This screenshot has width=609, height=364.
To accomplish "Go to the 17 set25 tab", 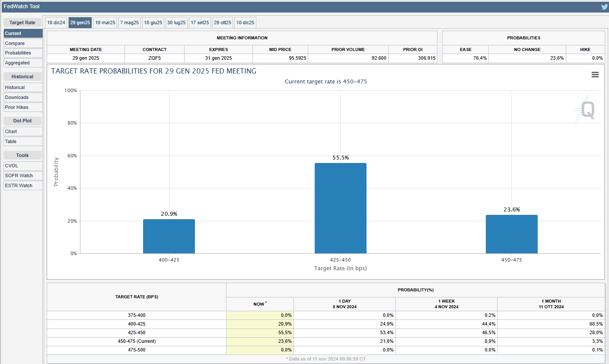I will coord(200,22).
